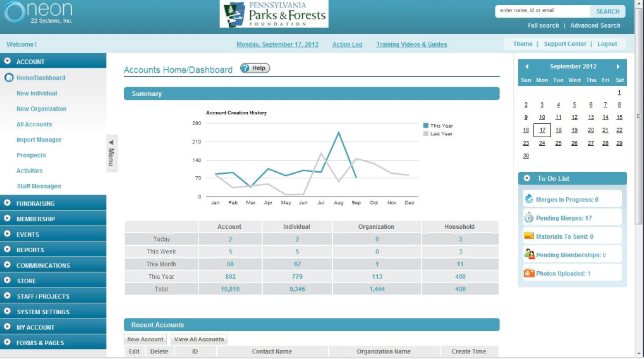Click the New Account button
Screen dimensions: 644x359
pyautogui.click(x=145, y=339)
